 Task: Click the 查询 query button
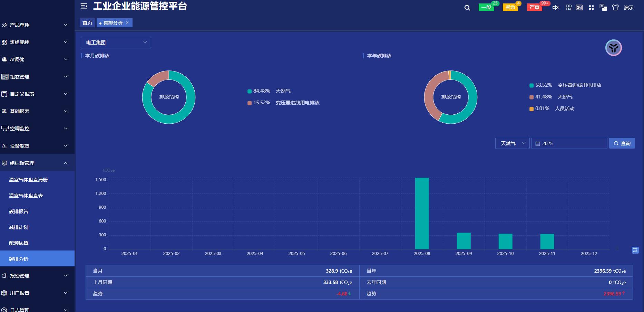click(x=622, y=143)
